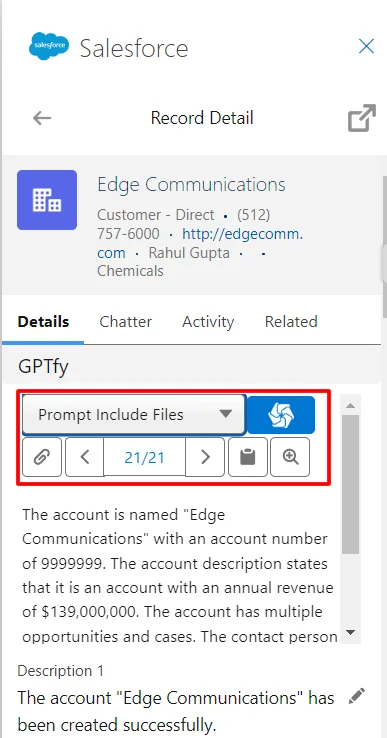Click the paperclip attachment icon
387x738 pixels.
coord(42,457)
